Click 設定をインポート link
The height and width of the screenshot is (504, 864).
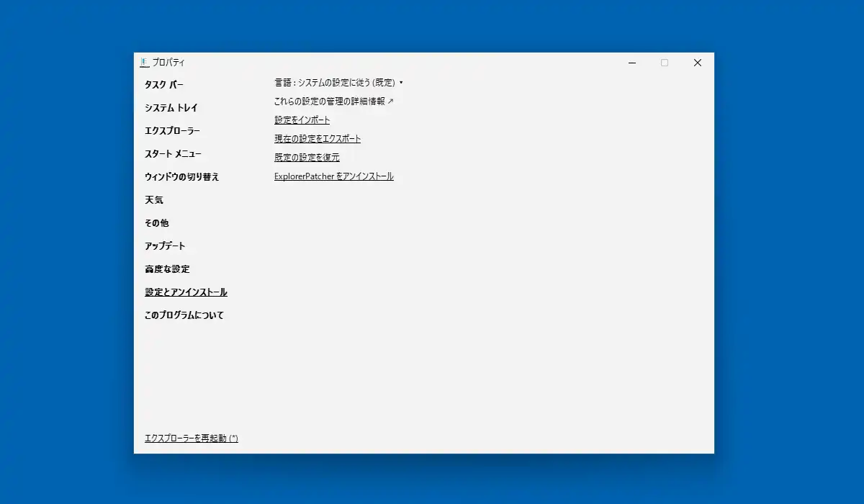[302, 120]
